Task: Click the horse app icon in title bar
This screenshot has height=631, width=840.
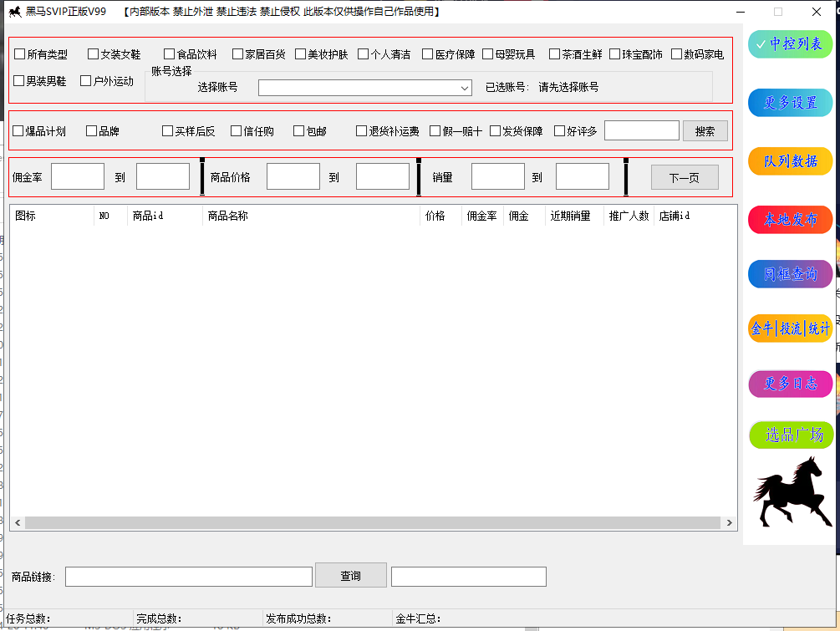Action: [14, 12]
